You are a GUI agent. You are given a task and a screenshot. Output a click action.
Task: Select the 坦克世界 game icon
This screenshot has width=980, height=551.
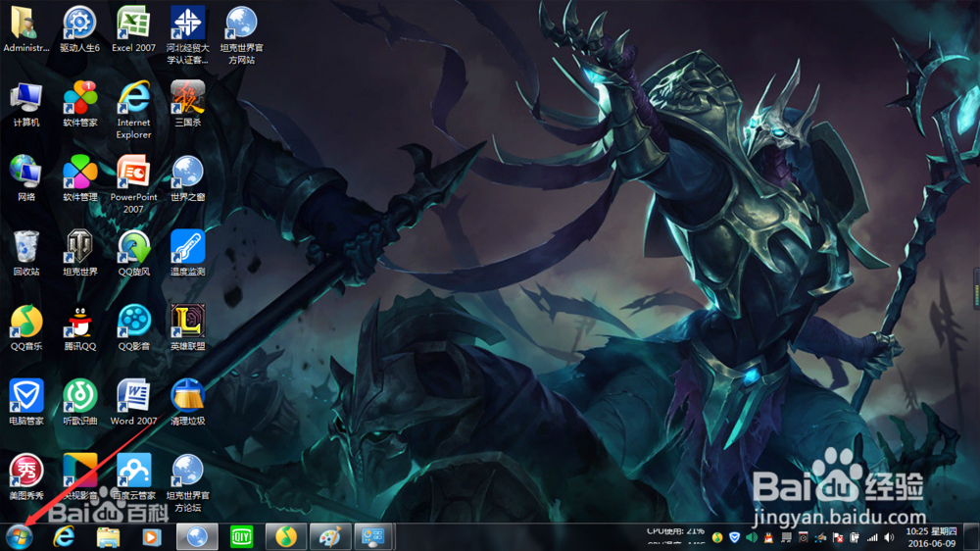click(80, 253)
